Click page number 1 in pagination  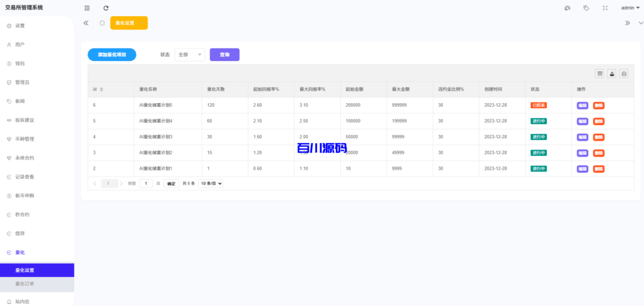(x=109, y=183)
